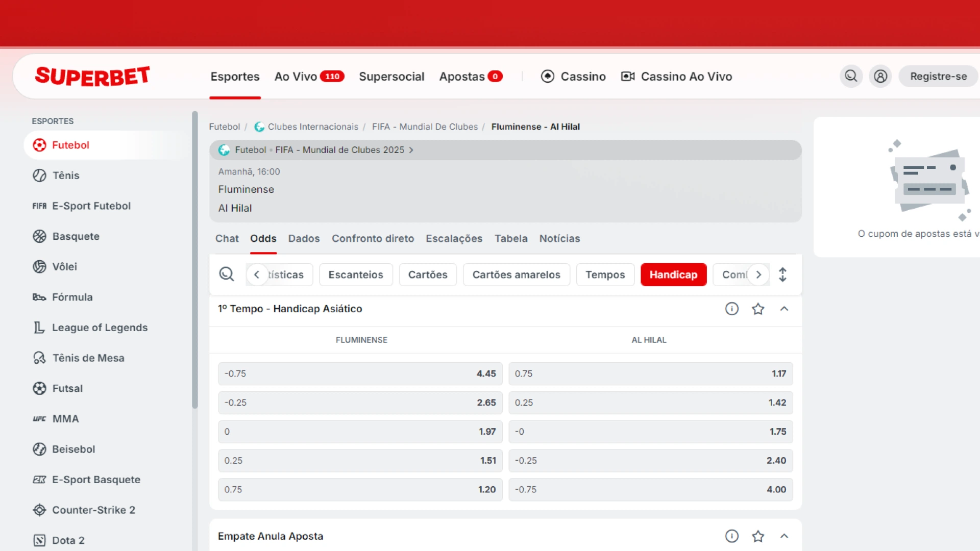
Task: Click the League of Legends icon
Action: click(39, 328)
